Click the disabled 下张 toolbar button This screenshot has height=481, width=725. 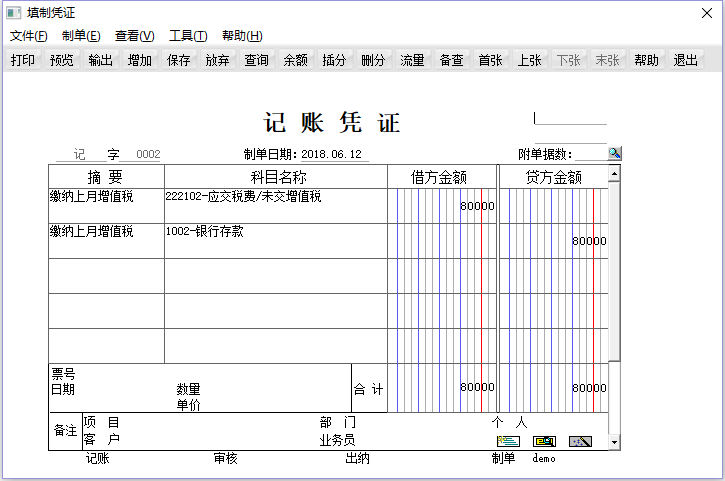tap(568, 60)
